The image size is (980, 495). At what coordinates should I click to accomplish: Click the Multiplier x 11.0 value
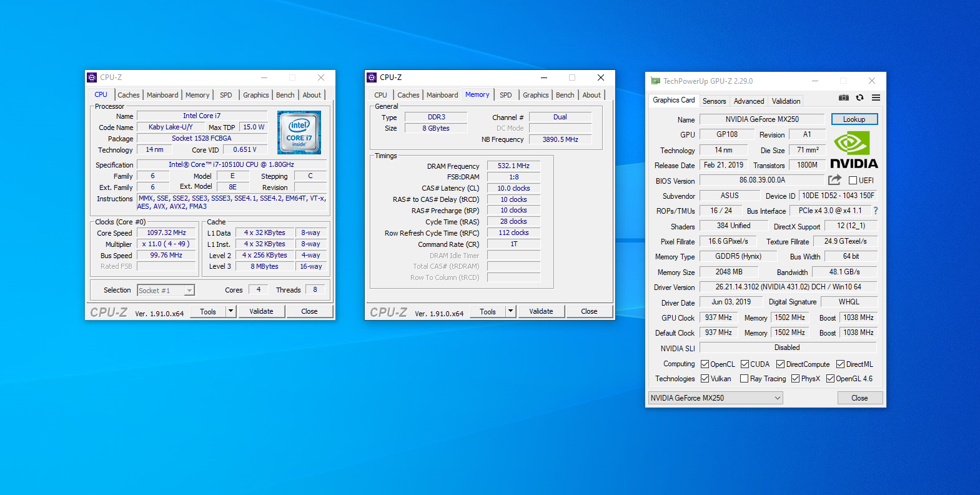coord(167,244)
